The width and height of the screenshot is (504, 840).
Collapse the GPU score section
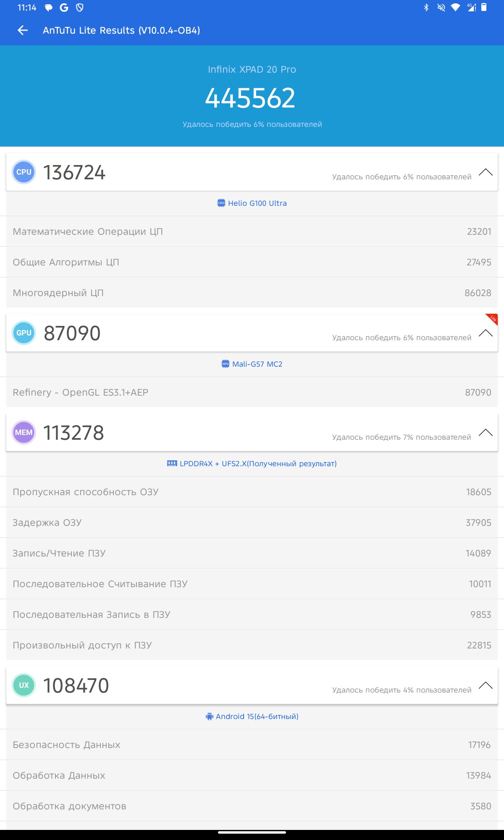[x=486, y=333]
